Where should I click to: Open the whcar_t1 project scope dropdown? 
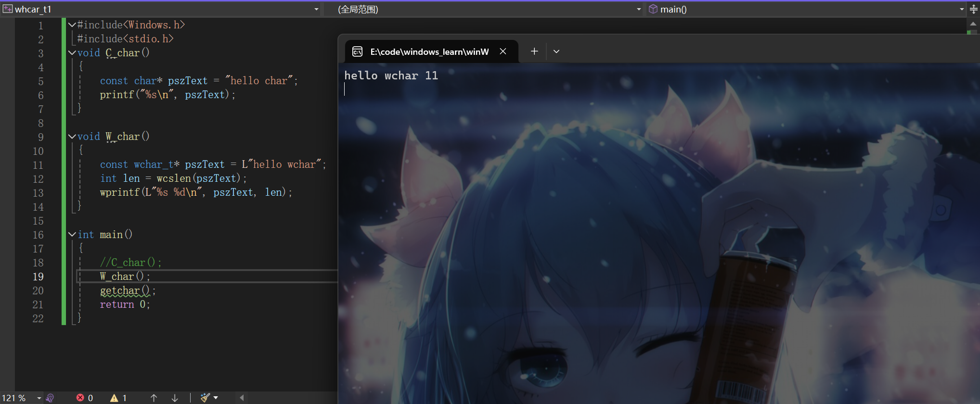[x=316, y=9]
